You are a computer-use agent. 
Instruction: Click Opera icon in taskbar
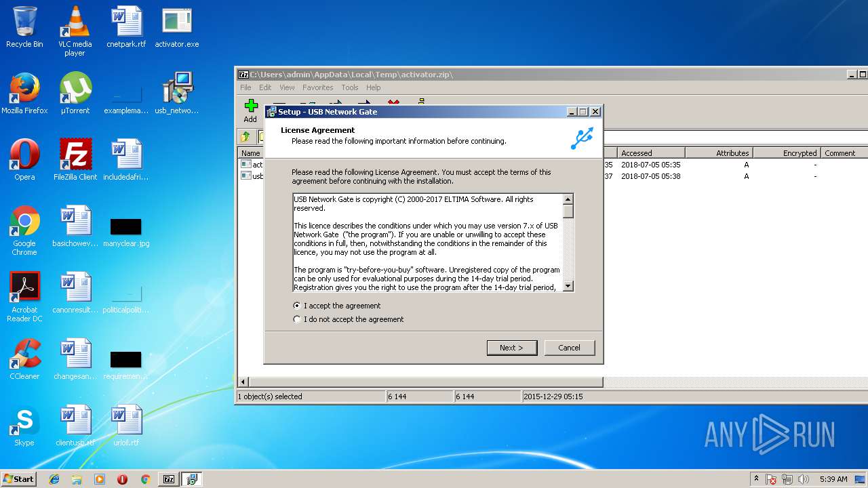(x=122, y=479)
